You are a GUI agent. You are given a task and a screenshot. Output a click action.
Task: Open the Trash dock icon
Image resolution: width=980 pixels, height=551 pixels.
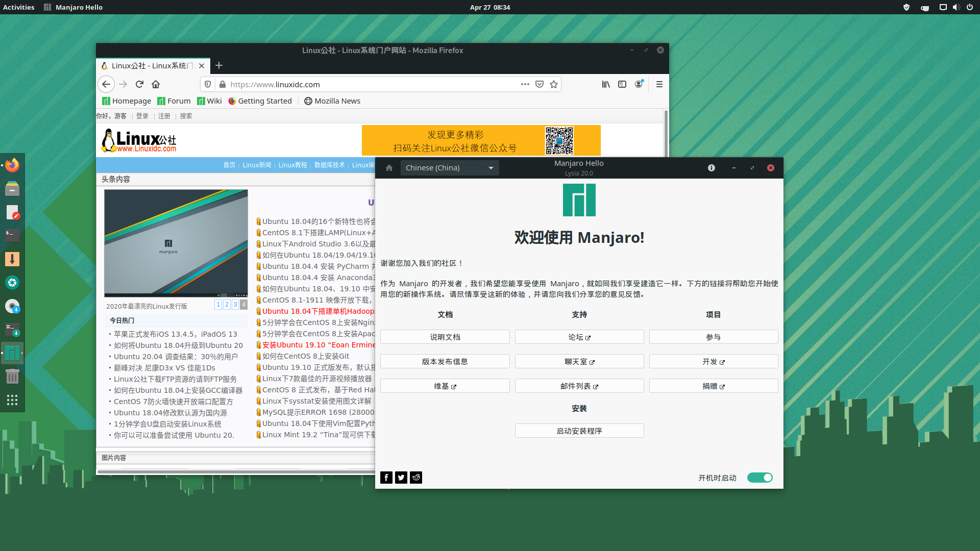click(12, 377)
